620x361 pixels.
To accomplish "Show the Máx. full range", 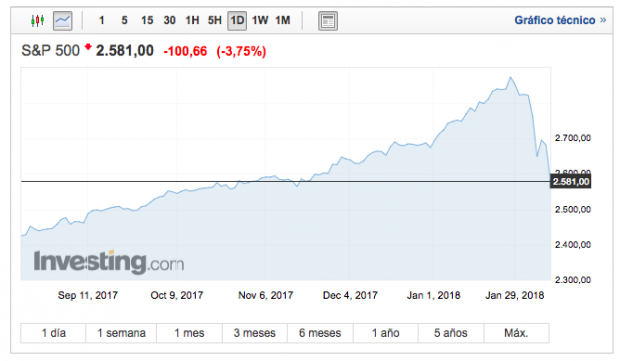I will [x=516, y=333].
